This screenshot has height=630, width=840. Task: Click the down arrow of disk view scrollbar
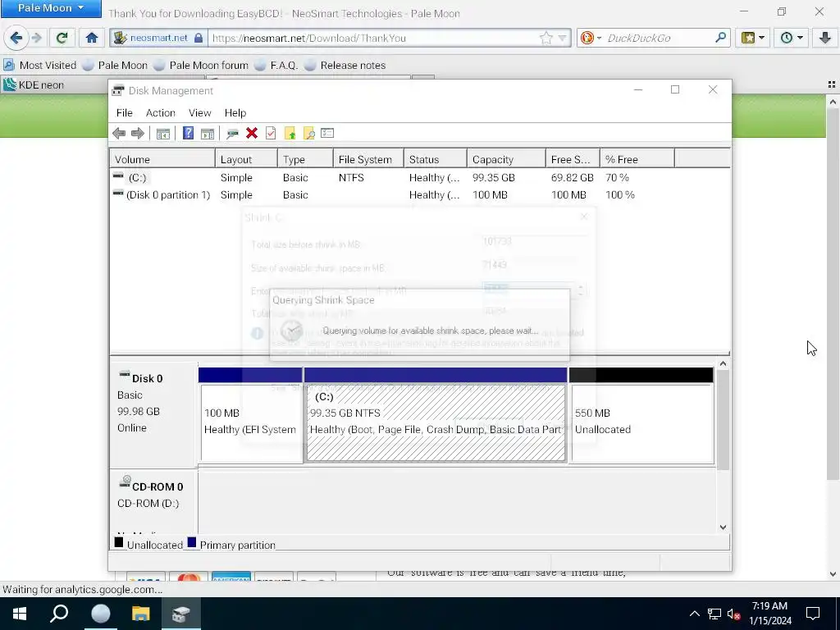coord(723,527)
